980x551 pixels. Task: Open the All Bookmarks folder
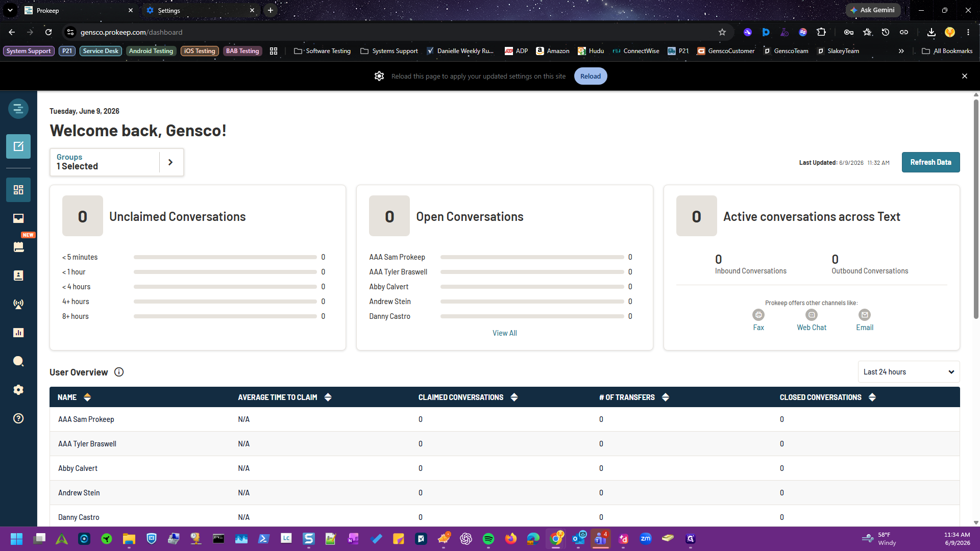[x=947, y=51]
